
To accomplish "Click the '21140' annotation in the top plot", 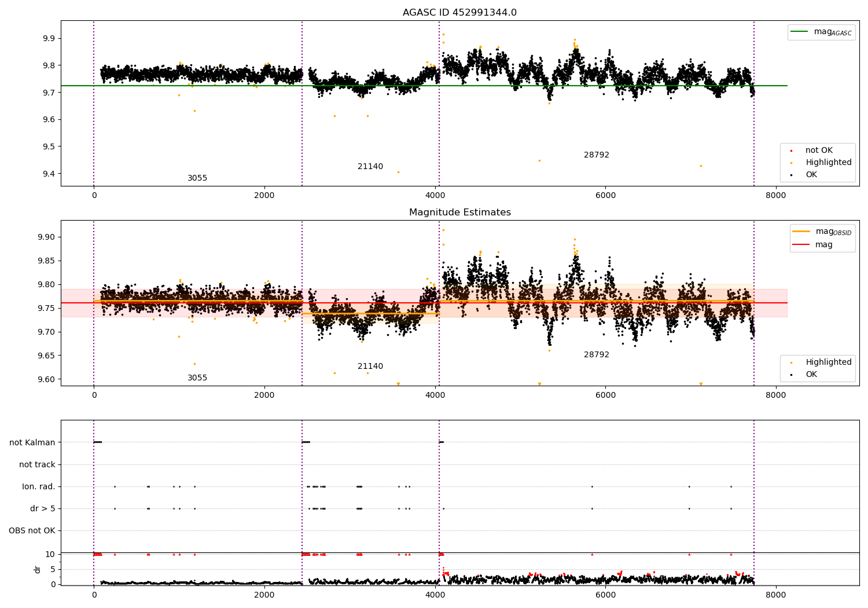I will click(370, 167).
